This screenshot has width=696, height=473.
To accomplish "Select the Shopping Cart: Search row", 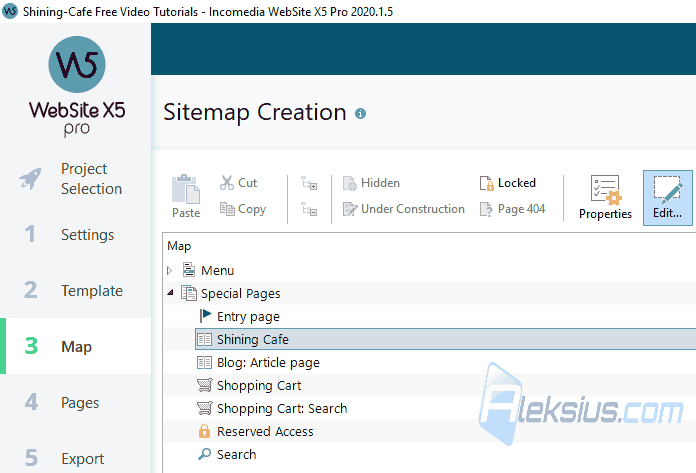I will tap(429, 409).
